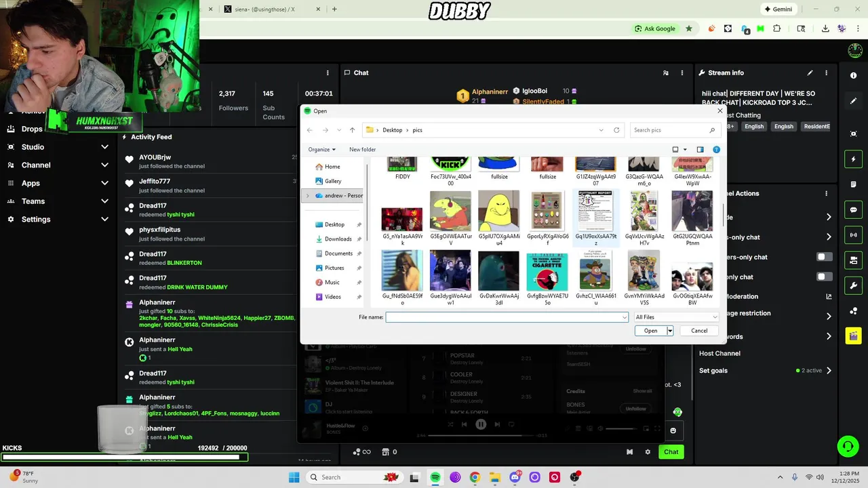This screenshot has height=488, width=868.
Task: Open Stream info three-dot menu
Action: point(826,73)
